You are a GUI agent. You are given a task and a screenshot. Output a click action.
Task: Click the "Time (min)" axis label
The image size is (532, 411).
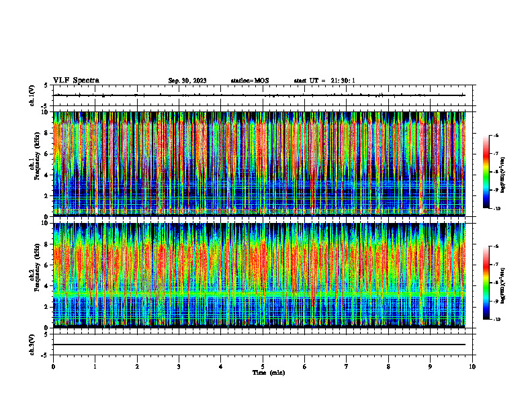269,373
